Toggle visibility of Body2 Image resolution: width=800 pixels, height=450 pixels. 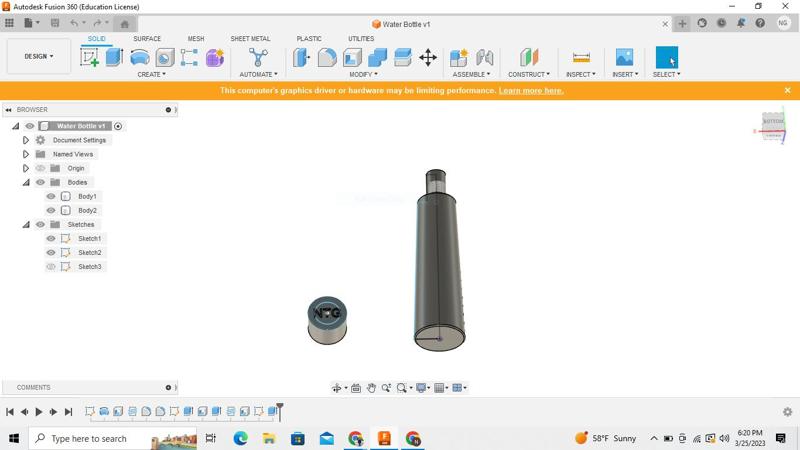51,210
